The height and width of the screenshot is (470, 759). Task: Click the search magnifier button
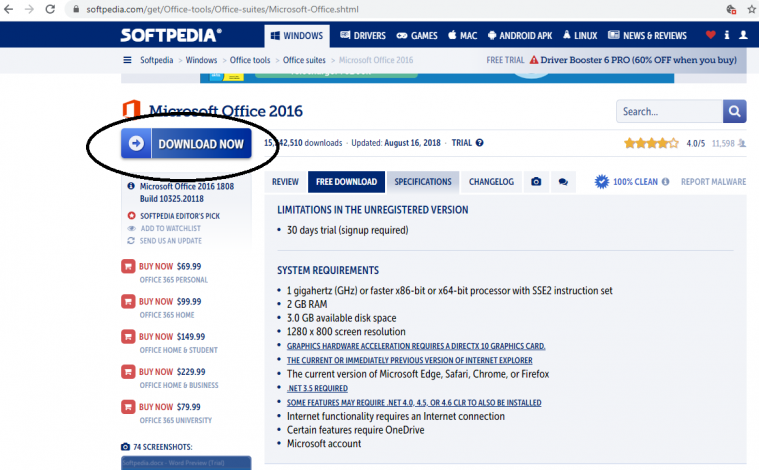(x=734, y=111)
